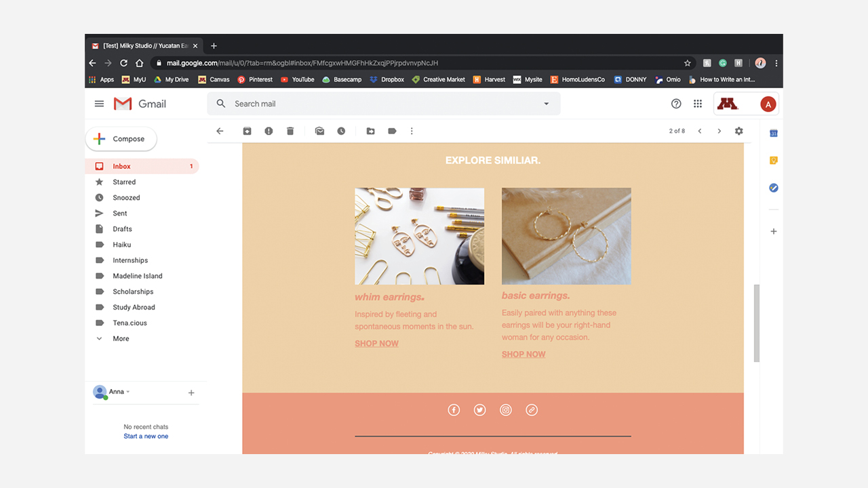This screenshot has height=488, width=868.
Task: Start a new chat with the plus
Action: pyautogui.click(x=191, y=392)
